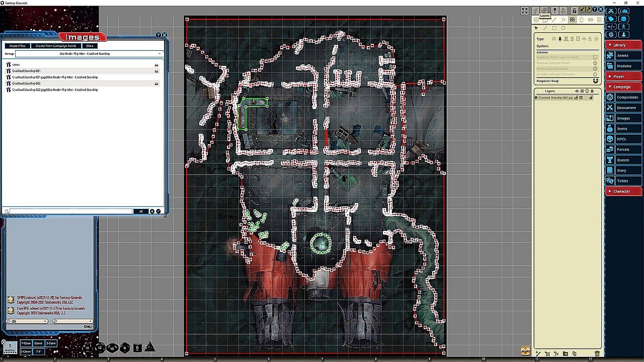The image size is (644, 362).
Task: Open the NPCs sidebar item
Action: click(623, 139)
